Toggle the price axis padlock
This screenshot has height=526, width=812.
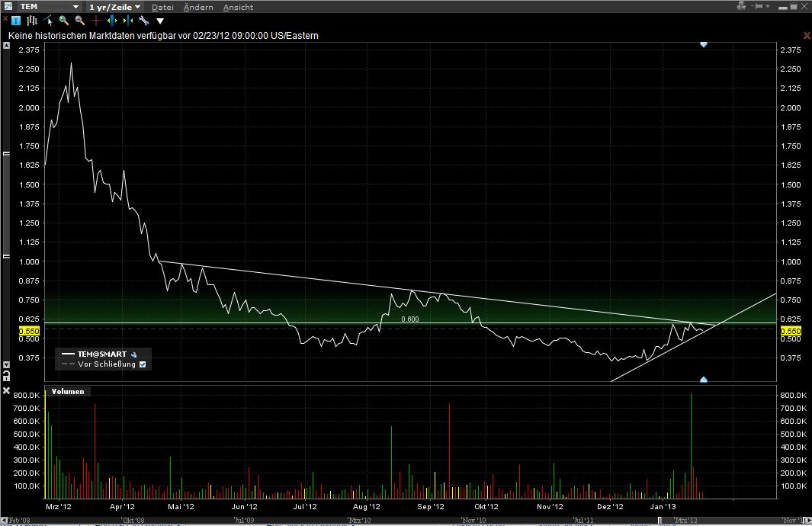pos(7,376)
